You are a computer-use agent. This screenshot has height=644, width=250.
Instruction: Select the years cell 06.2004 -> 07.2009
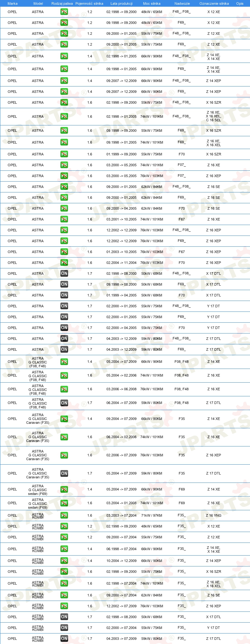[x=121, y=403]
